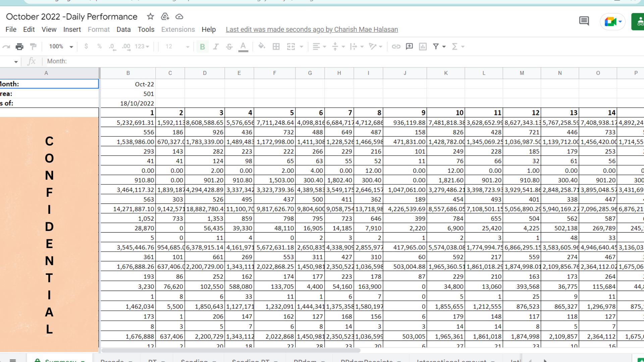Open the text color picker

click(x=243, y=47)
